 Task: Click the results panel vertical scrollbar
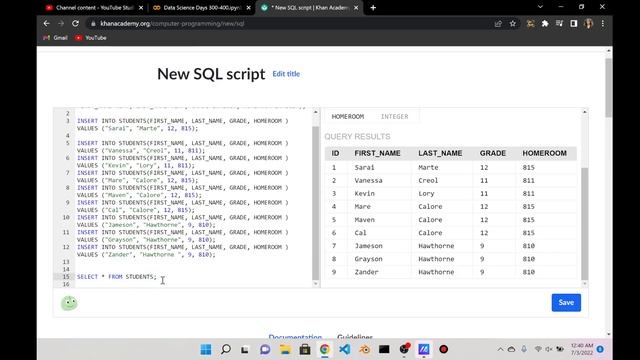(x=584, y=223)
